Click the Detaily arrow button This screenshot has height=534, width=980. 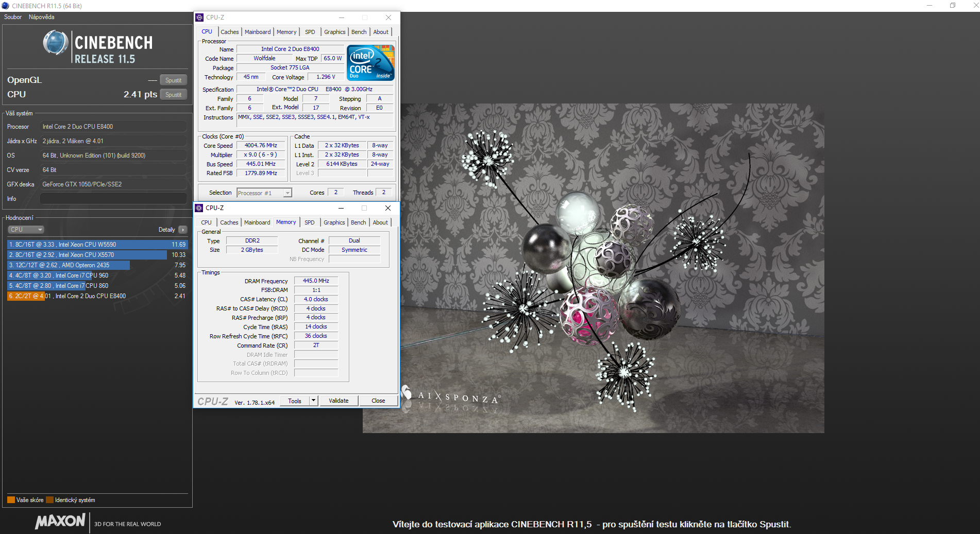183,230
